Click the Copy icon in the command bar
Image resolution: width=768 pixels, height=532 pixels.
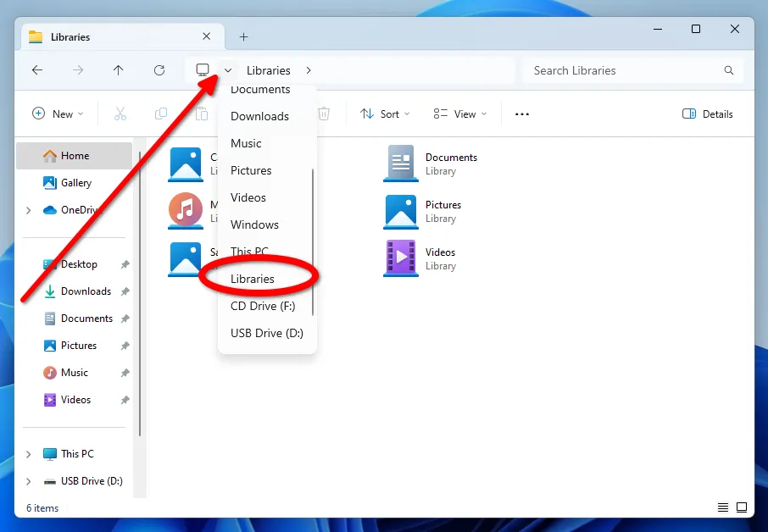(x=161, y=114)
